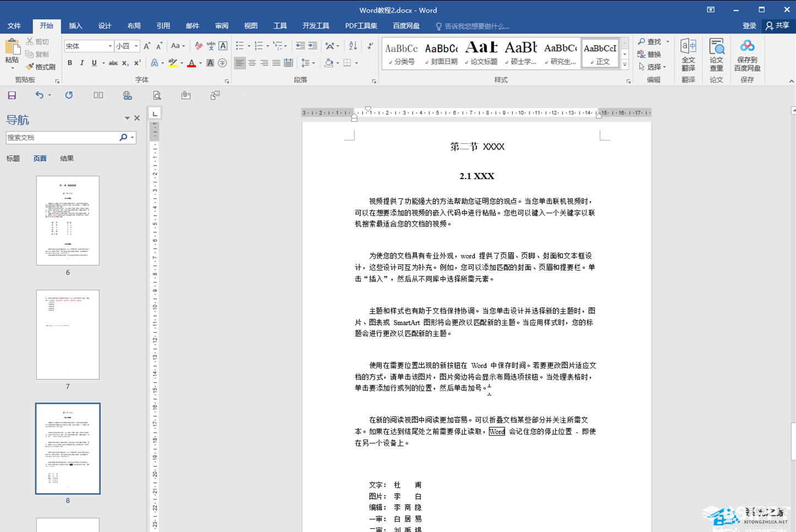Apply character border (boxed A) icon
Screen dimensions: 796x532
[223, 46]
